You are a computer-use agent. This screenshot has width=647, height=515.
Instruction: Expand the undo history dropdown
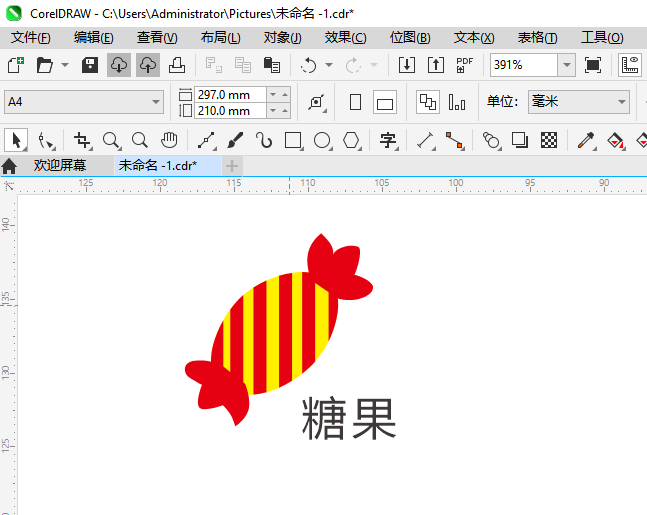pos(329,65)
